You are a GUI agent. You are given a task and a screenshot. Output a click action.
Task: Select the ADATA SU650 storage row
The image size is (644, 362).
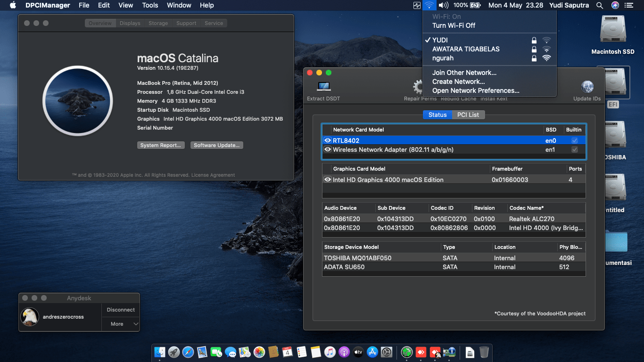coord(454,267)
